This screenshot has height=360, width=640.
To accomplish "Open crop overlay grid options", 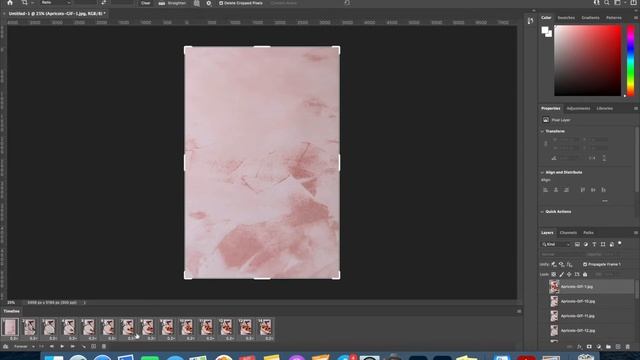I will click(197, 3).
